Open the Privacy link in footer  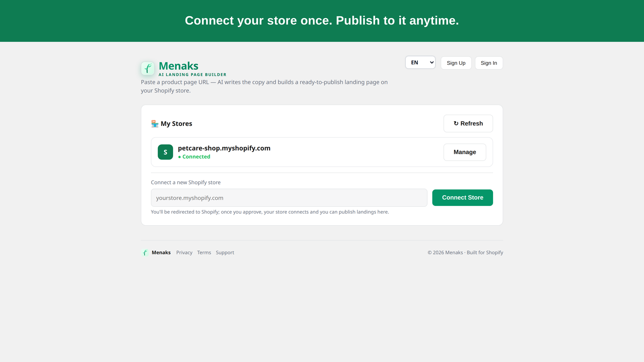(184, 253)
